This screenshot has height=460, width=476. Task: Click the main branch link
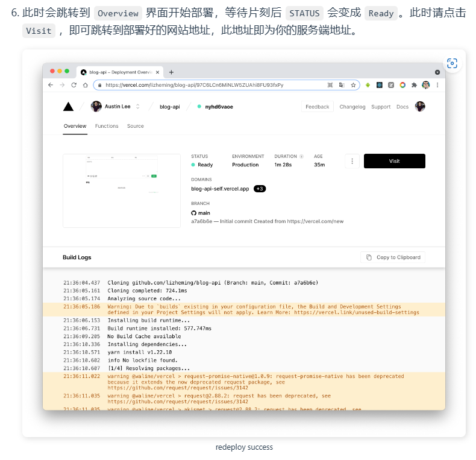pyautogui.click(x=204, y=213)
